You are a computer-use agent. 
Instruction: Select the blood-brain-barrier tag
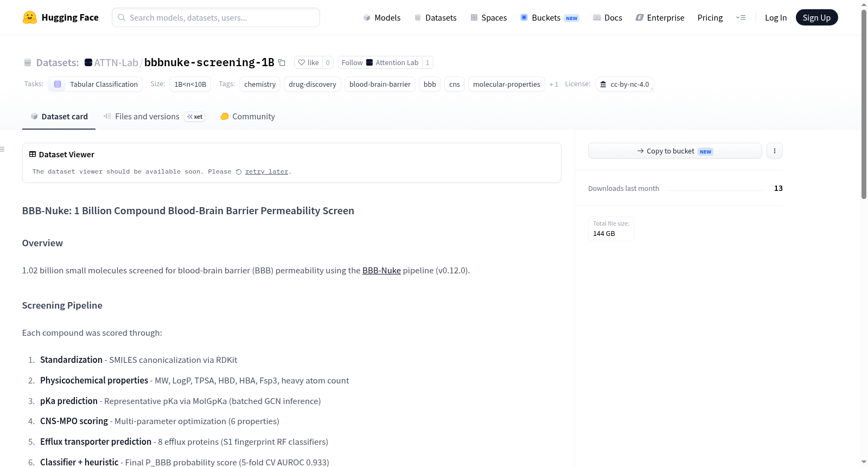point(380,84)
